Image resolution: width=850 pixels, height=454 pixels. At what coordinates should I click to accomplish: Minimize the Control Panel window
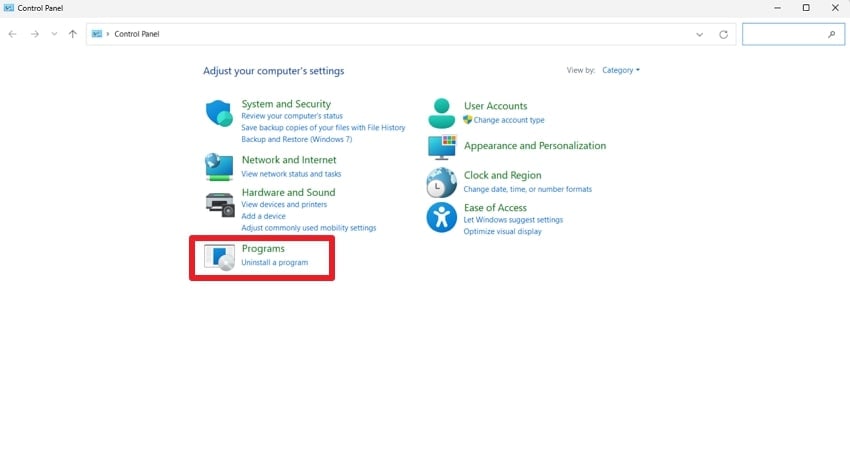(777, 8)
